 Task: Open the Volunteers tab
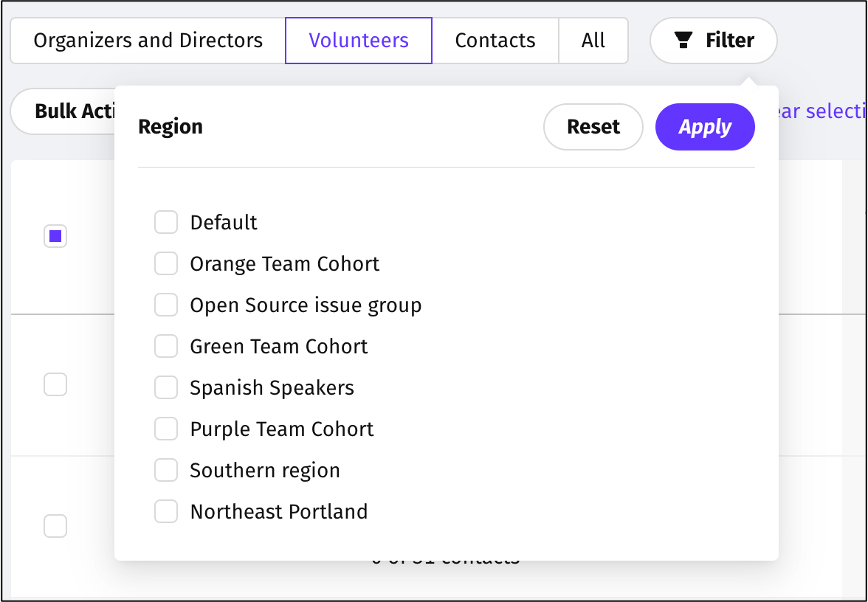pyautogui.click(x=359, y=40)
